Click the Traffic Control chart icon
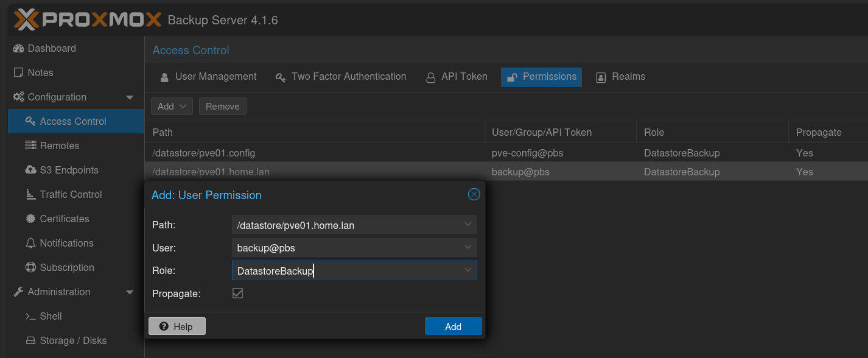This screenshot has width=868, height=358. coord(30,194)
